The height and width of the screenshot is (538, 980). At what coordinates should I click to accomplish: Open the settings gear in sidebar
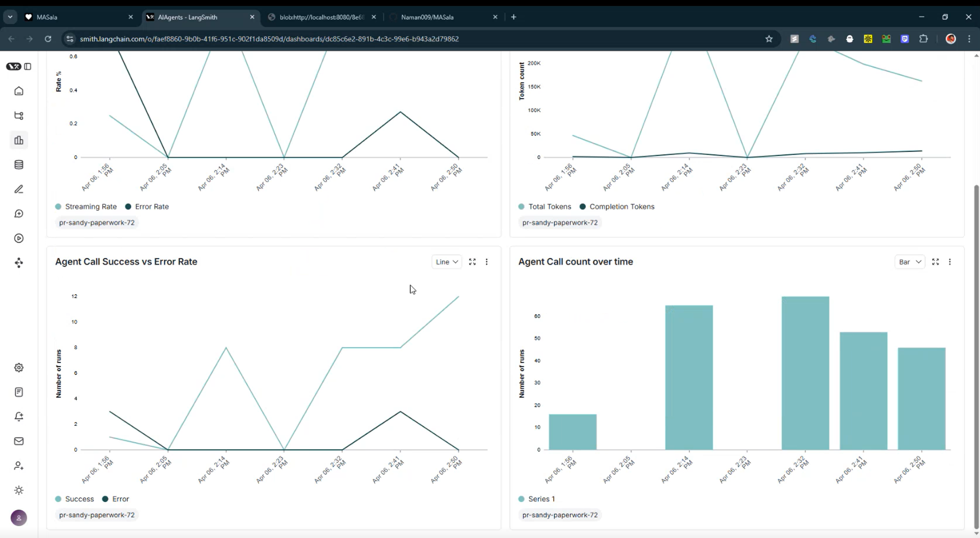(x=19, y=367)
